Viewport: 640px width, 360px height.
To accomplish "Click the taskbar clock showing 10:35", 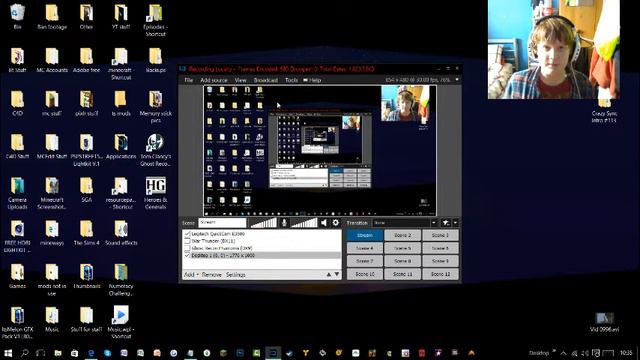I will (x=626, y=353).
